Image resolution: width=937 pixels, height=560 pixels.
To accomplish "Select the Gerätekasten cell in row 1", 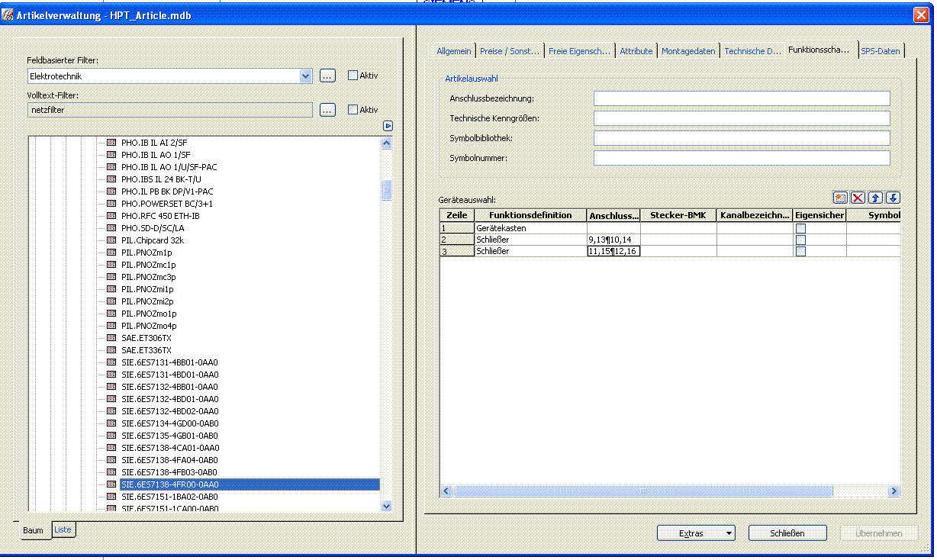I will click(530, 228).
